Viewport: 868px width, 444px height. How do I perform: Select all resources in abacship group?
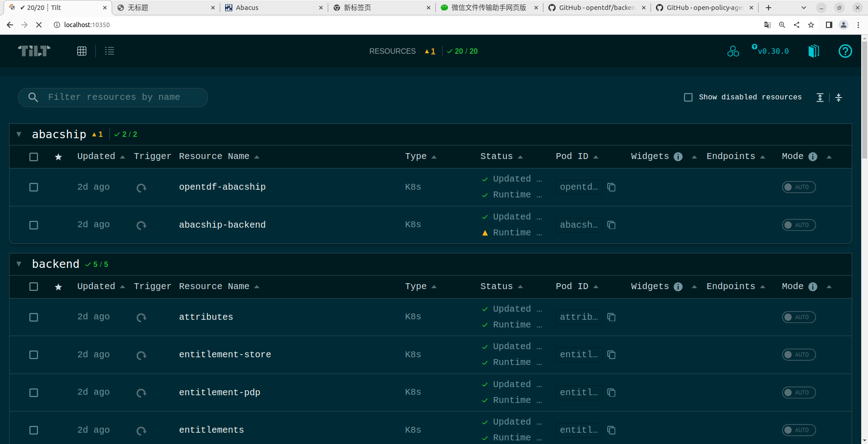(x=33, y=157)
